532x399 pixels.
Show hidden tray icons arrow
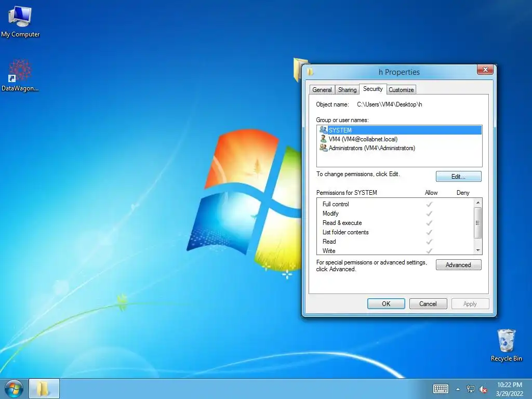point(458,389)
